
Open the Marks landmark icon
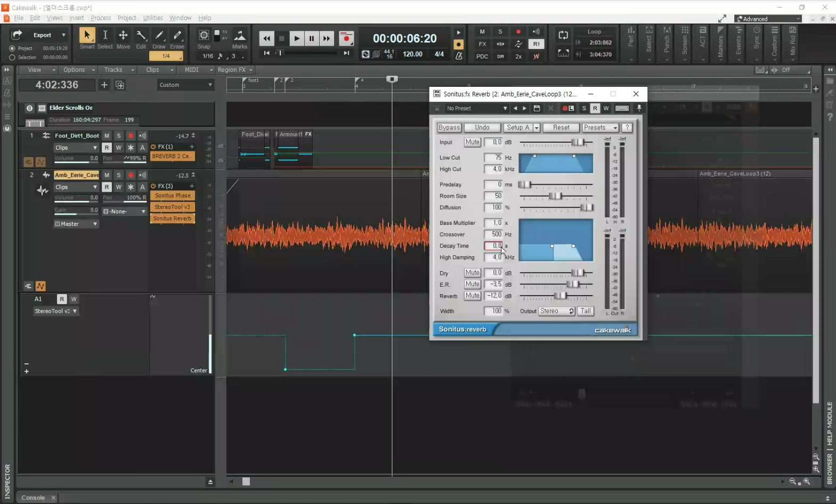(x=240, y=36)
